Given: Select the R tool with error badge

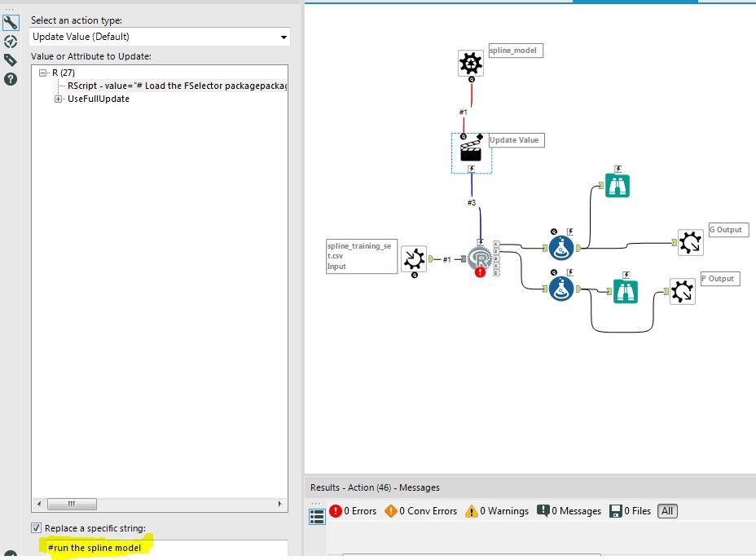Looking at the screenshot, I should pos(480,259).
